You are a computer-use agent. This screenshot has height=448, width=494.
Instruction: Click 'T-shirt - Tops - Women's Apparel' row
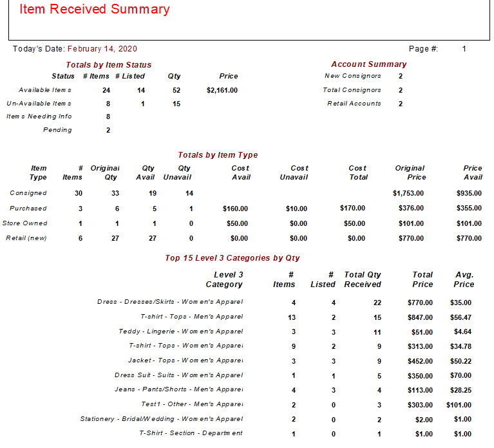pos(300,346)
